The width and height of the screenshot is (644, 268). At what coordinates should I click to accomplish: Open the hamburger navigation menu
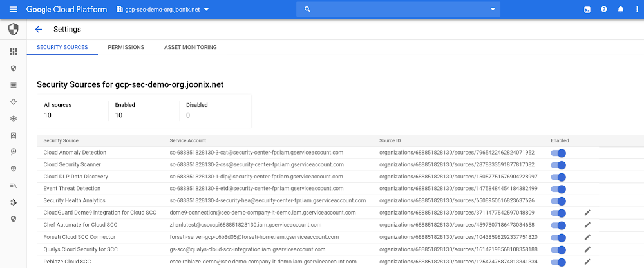pos(13,9)
